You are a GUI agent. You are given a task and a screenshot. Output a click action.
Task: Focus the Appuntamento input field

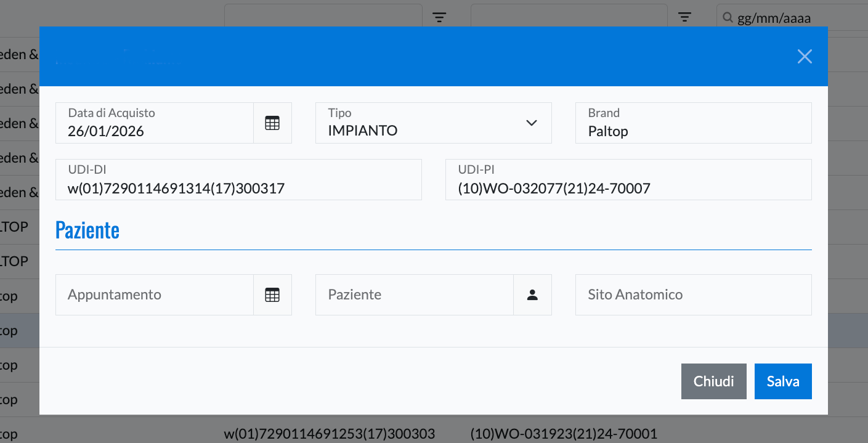tap(155, 295)
